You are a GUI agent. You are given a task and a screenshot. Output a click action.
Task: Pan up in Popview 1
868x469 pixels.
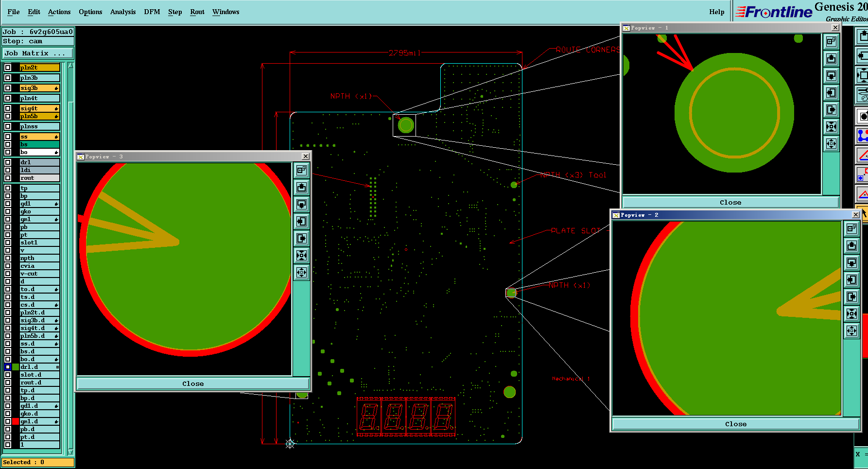(x=832, y=58)
